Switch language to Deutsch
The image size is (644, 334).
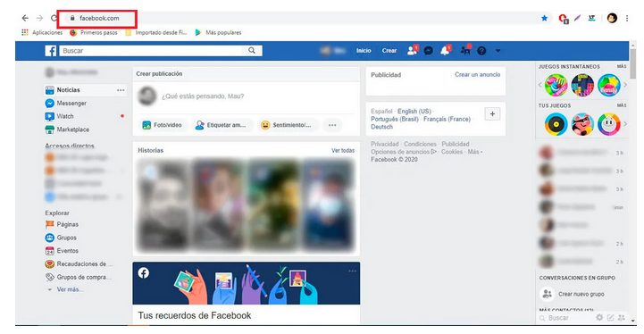coord(381,127)
